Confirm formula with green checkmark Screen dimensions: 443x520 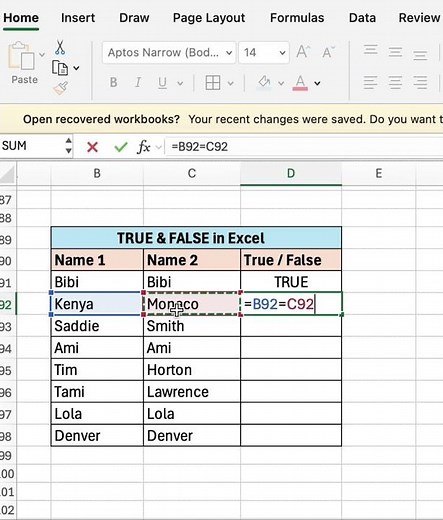[121, 147]
